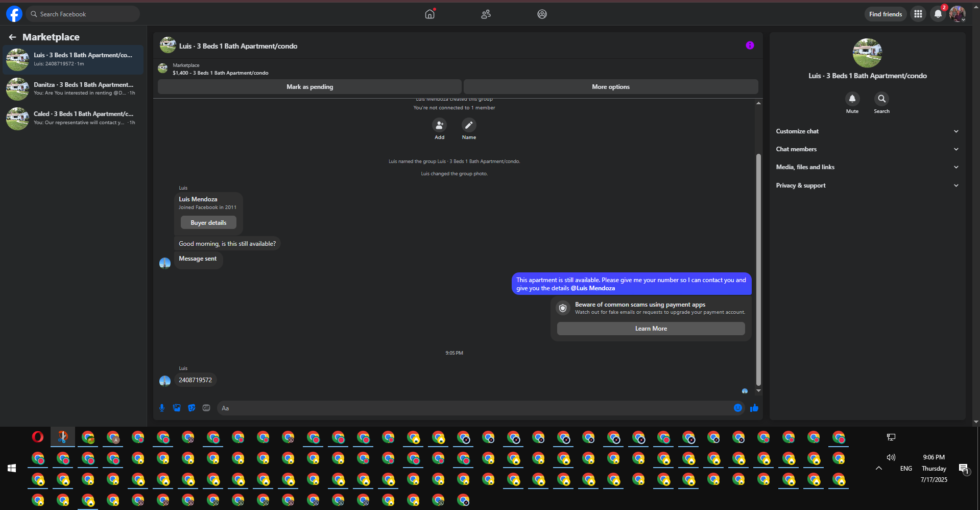This screenshot has height=510, width=980.
Task: Mute this conversation with the bell icon
Action: (852, 99)
